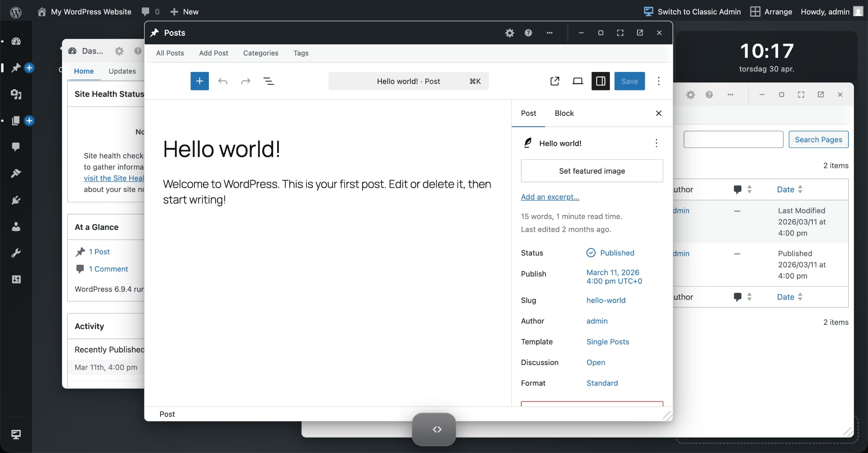Click the floating code arrows button
The image size is (868, 453).
click(x=434, y=429)
